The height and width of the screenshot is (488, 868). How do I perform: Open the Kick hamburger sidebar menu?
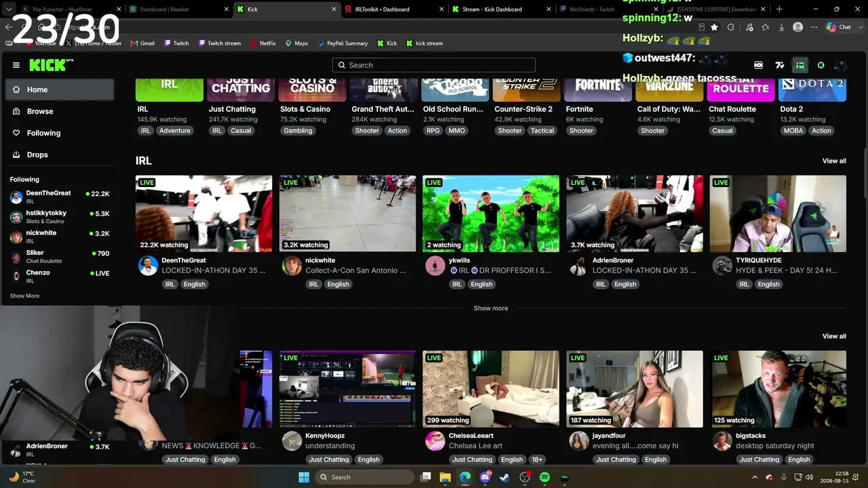coord(16,65)
